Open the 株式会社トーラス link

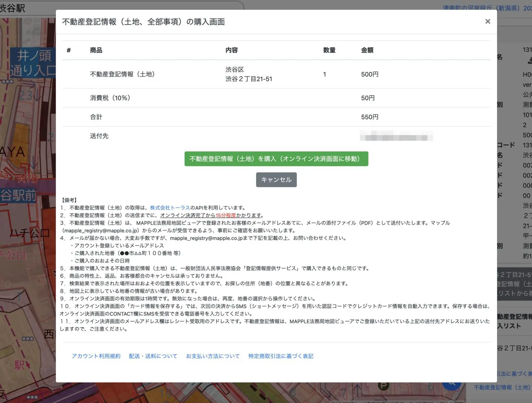tap(170, 208)
